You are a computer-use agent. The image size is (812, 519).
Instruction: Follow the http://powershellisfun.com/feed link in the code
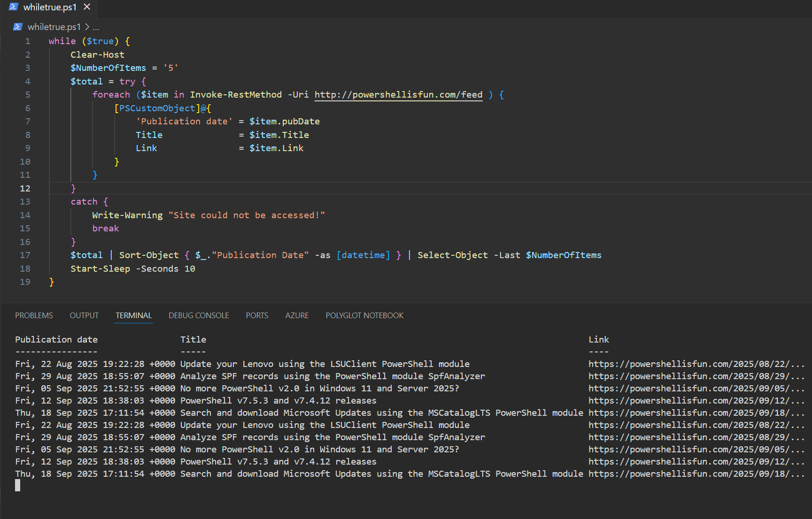tap(399, 95)
